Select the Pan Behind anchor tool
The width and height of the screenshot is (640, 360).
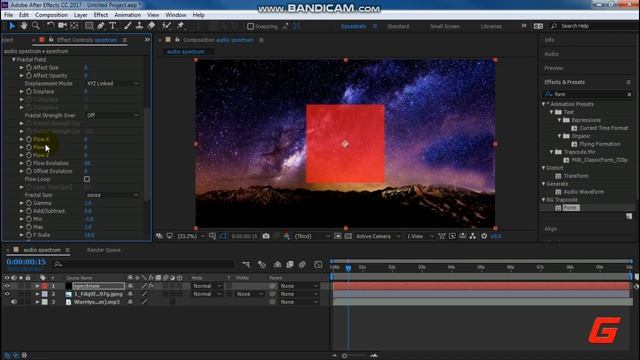click(x=74, y=26)
